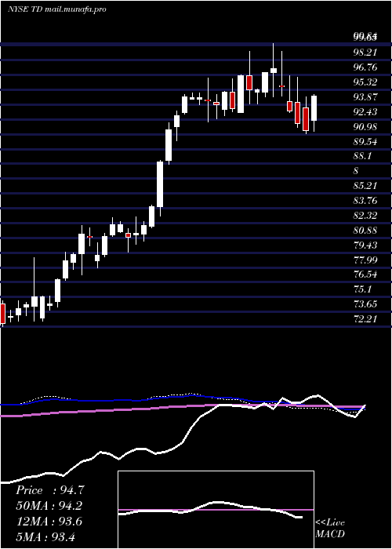Select the 92.43 price axis label
The width and height of the screenshot is (392, 549).
[366, 112]
